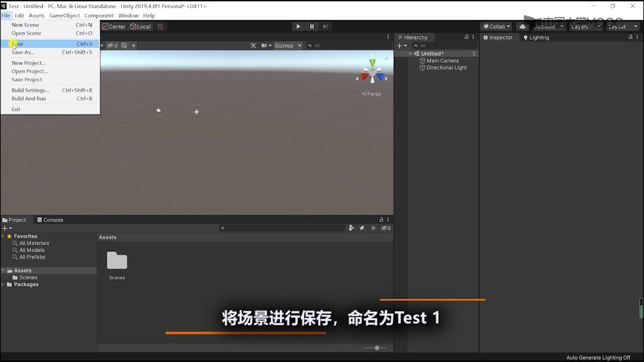The height and width of the screenshot is (362, 644).
Task: Open the Edit menu in menu bar
Action: (19, 16)
